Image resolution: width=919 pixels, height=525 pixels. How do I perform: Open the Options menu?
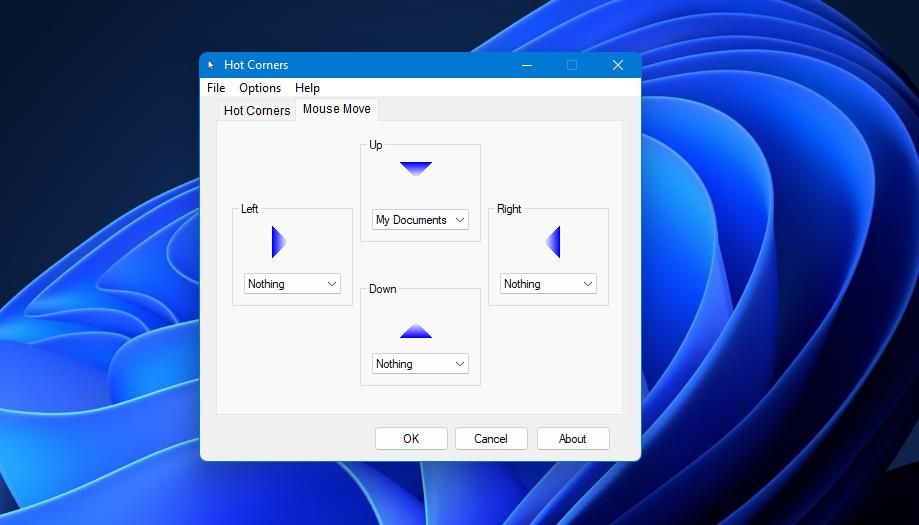click(x=260, y=88)
